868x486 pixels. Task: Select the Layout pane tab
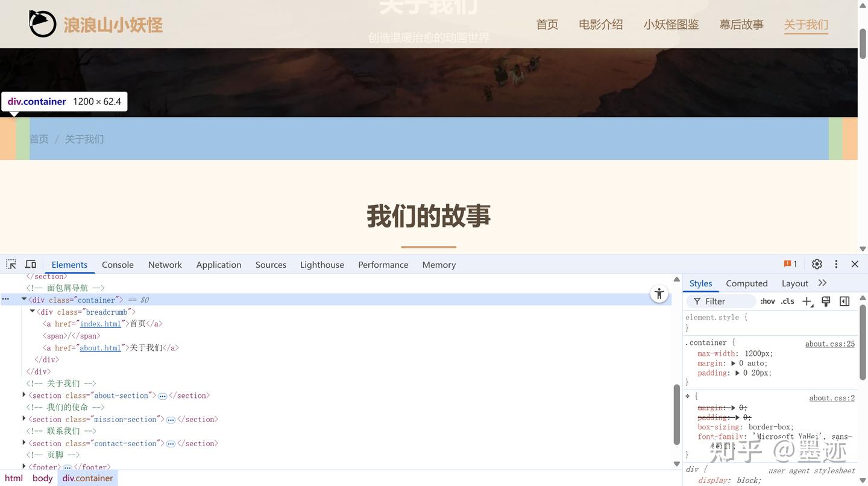(x=795, y=283)
